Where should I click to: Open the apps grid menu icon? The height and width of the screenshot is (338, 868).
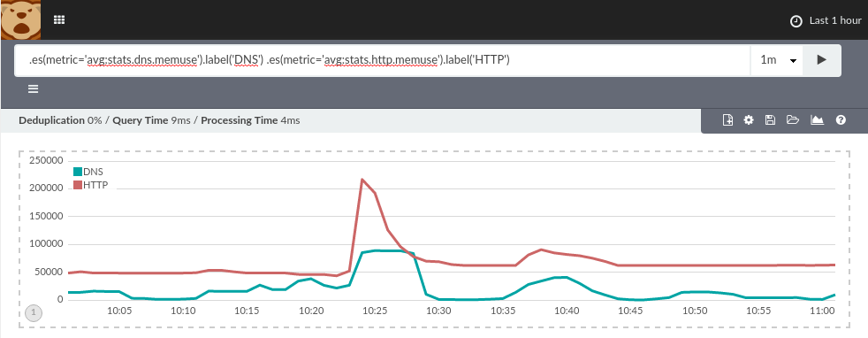[59, 20]
